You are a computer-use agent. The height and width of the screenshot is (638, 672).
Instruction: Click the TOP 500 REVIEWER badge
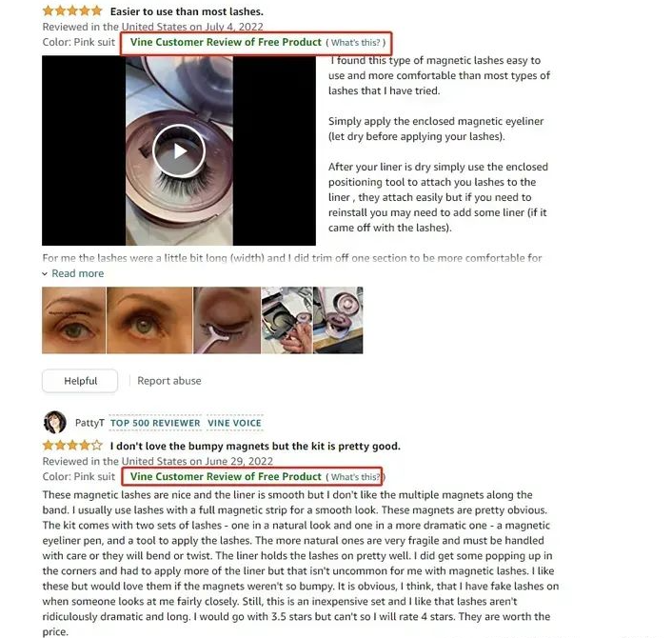(x=155, y=423)
